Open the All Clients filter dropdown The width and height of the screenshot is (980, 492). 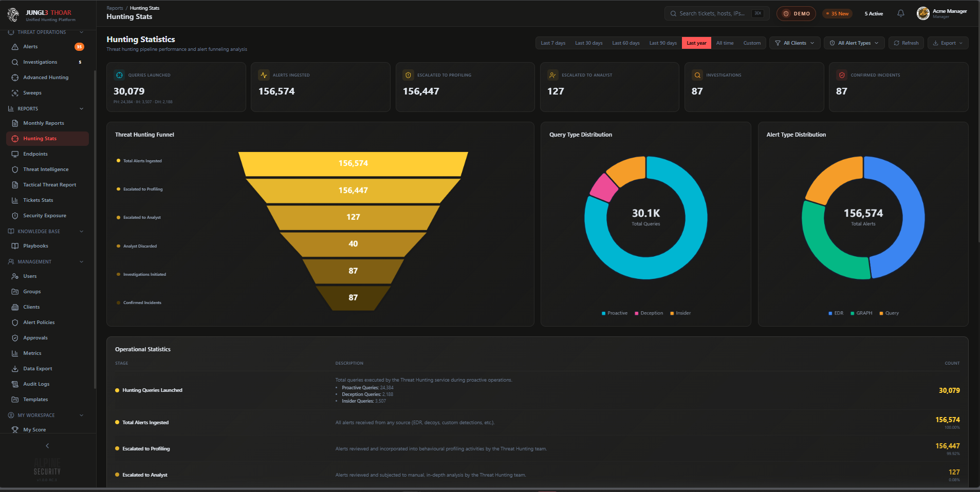coord(794,43)
